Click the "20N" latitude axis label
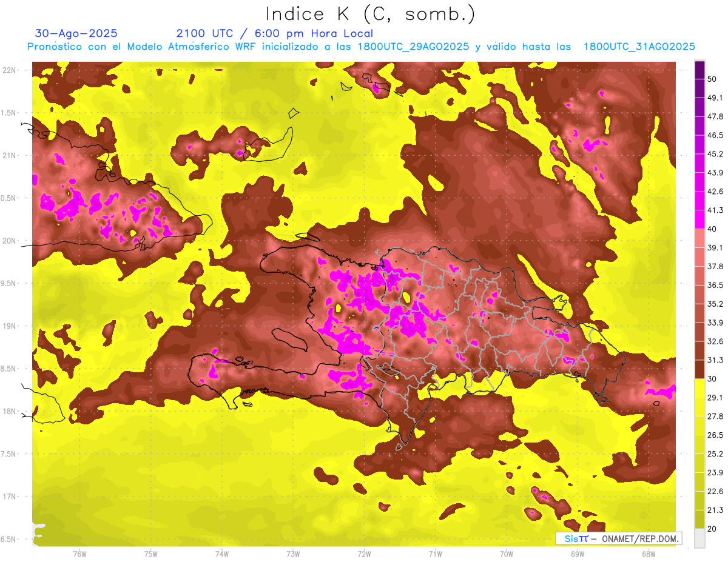 (x=10, y=241)
